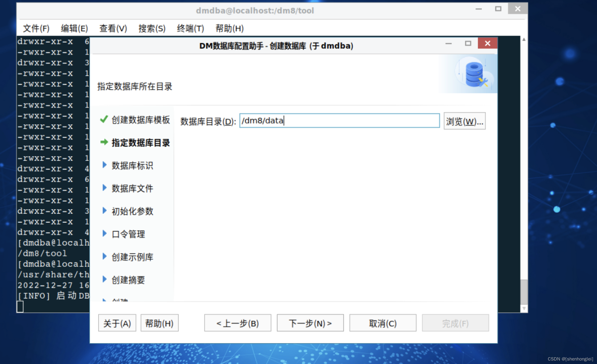Click the database wizard logo image
The width and height of the screenshot is (597, 364).
474,74
